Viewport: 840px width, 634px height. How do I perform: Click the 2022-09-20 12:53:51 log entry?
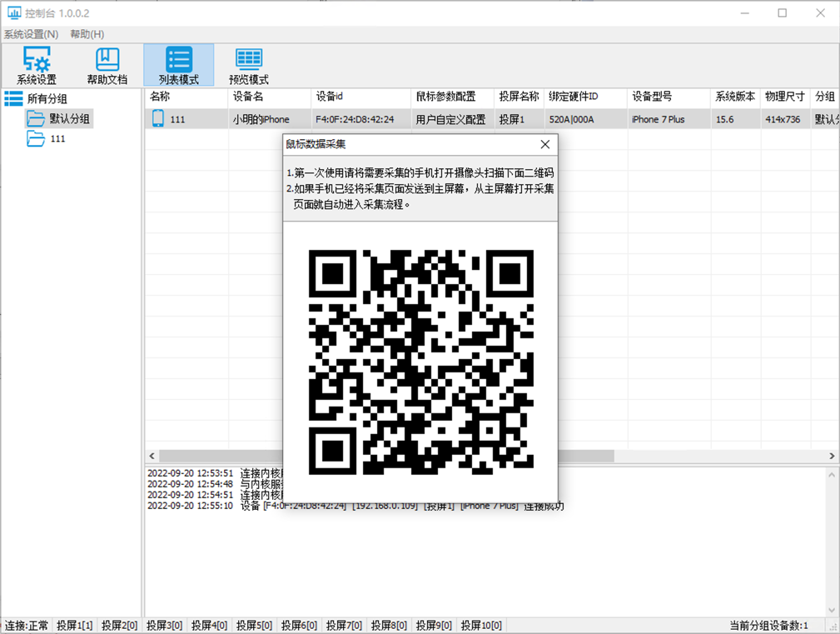(x=214, y=473)
